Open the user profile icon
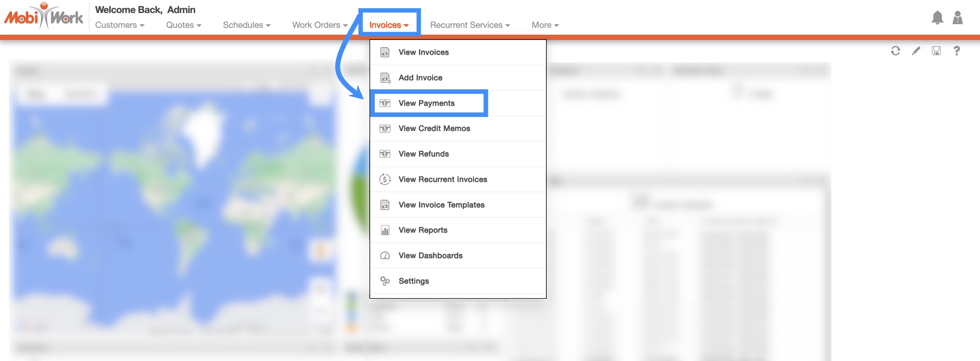This screenshot has width=980, height=361. (x=957, y=17)
